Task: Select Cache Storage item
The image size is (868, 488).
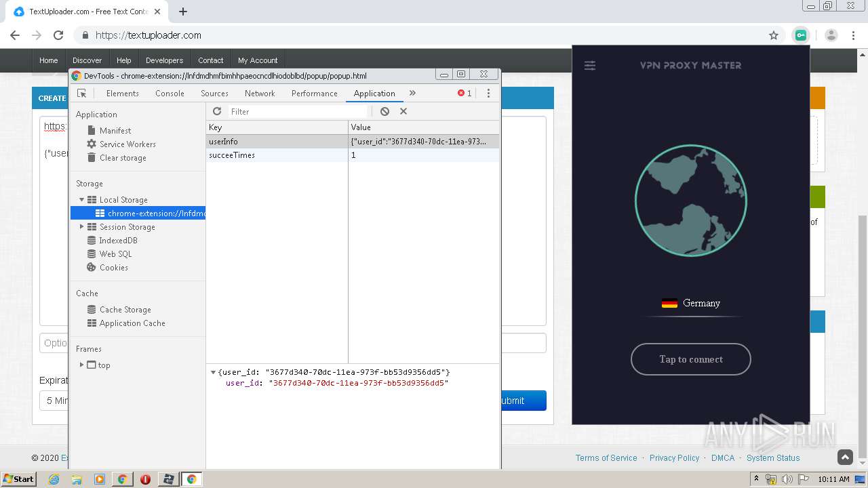Action: pyautogui.click(x=125, y=310)
